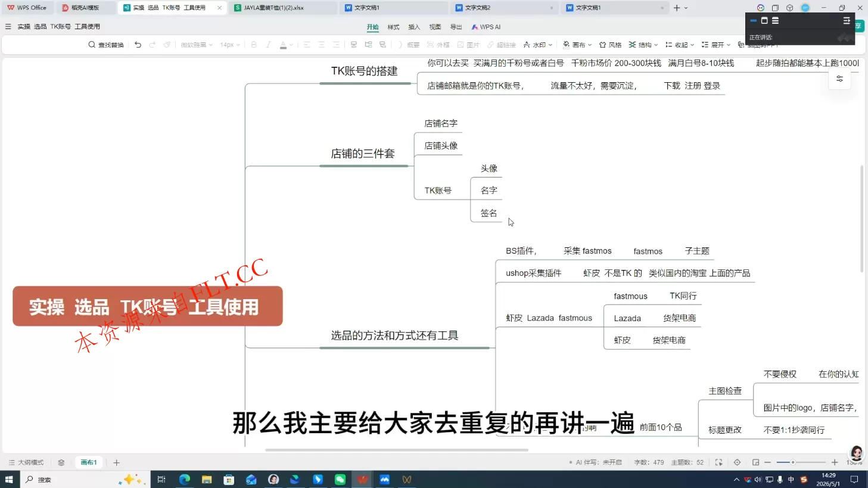Viewport: 868px width, 488px height.
Task: Locate the central topic icon
Action: (x=737, y=462)
